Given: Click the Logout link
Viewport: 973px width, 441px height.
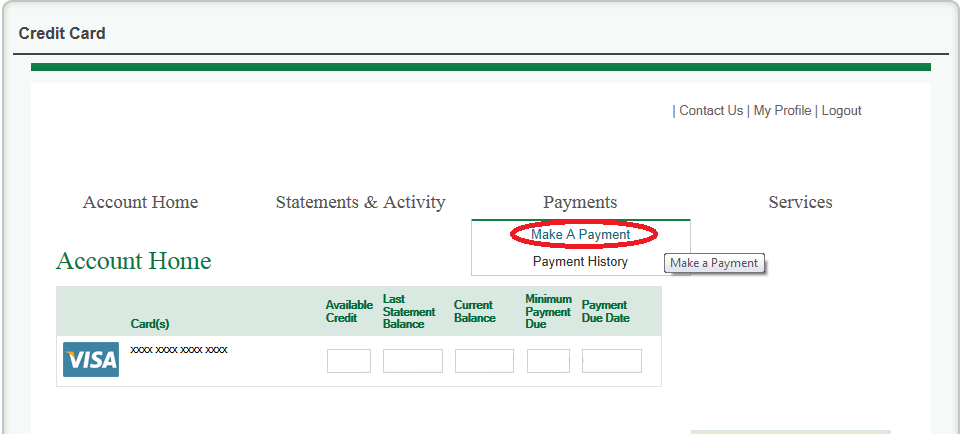Looking at the screenshot, I should tap(841, 110).
